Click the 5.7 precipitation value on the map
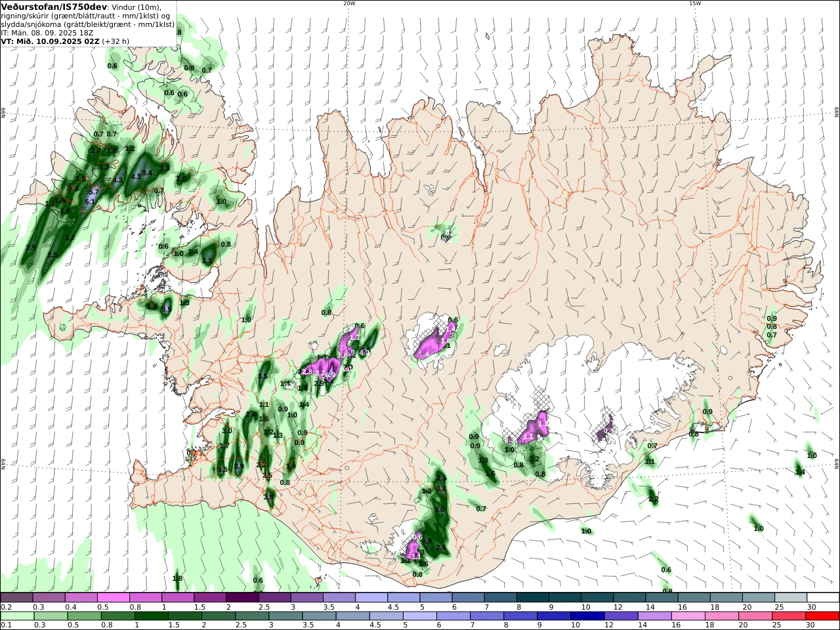The width and height of the screenshot is (840, 630). tap(93, 192)
